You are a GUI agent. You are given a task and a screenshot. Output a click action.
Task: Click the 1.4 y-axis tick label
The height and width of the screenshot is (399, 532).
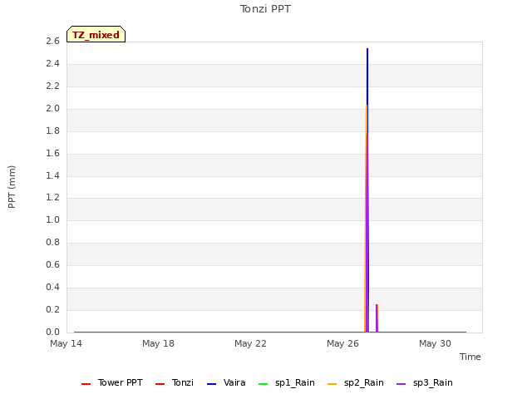52,175
